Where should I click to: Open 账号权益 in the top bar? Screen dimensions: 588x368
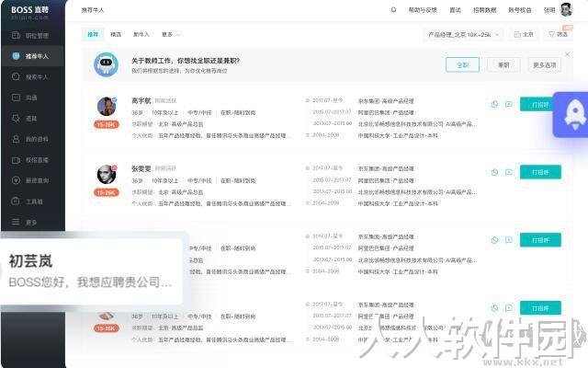tap(520, 10)
